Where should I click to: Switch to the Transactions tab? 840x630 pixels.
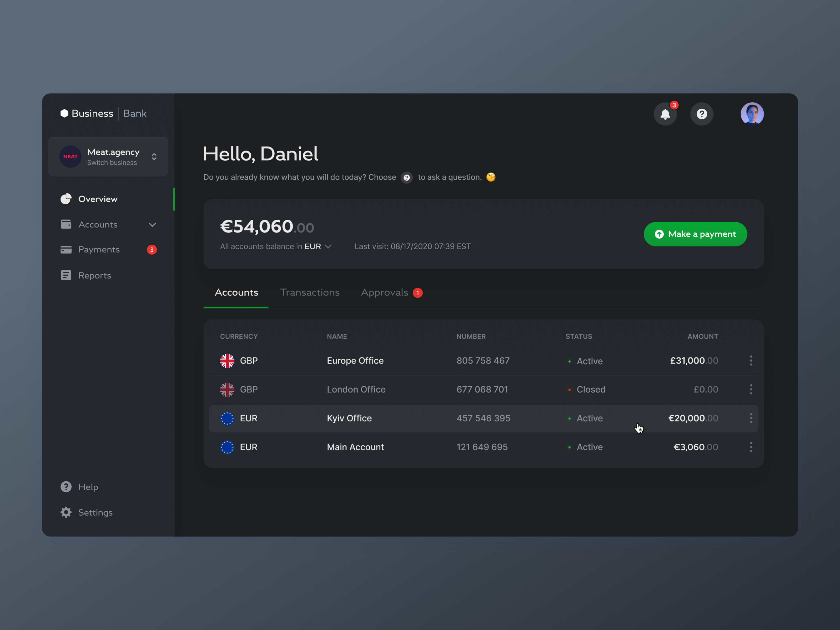click(309, 292)
